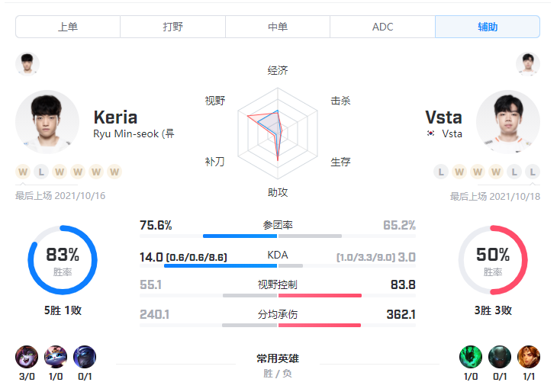Click Vsta's Leona champion icon with 1/1
This screenshot has height=392, width=557.
pyautogui.click(x=529, y=357)
